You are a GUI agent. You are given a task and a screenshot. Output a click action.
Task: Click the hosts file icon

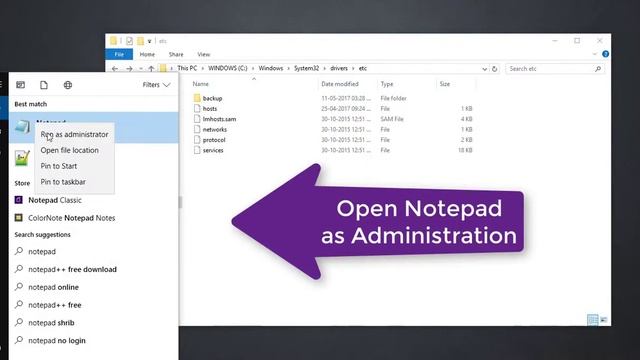point(197,109)
